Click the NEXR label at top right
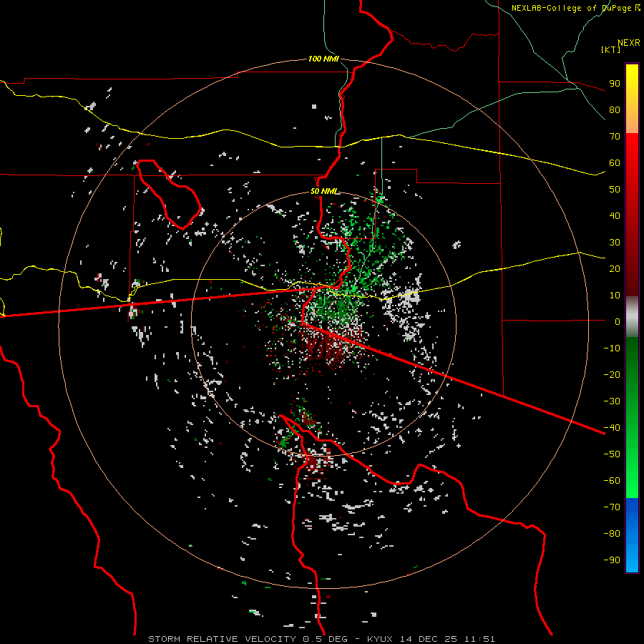 [x=629, y=43]
